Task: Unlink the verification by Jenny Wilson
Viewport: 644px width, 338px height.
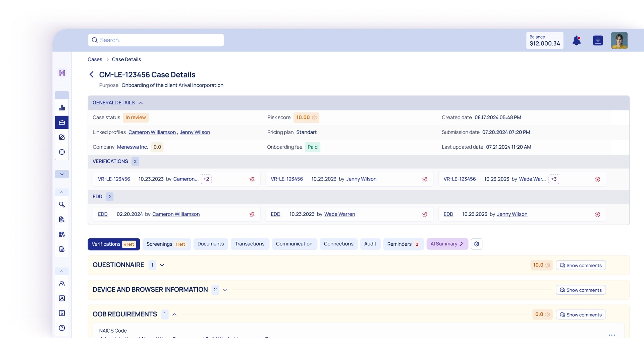Action: point(425,179)
